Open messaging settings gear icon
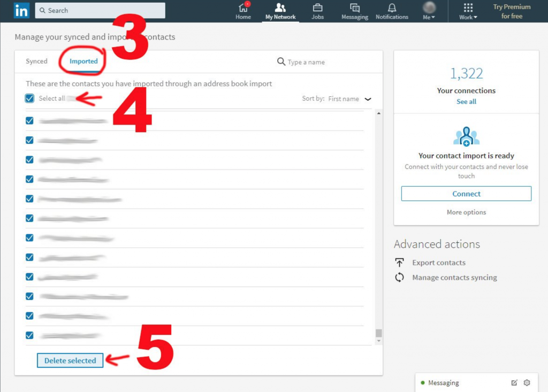 (527, 383)
